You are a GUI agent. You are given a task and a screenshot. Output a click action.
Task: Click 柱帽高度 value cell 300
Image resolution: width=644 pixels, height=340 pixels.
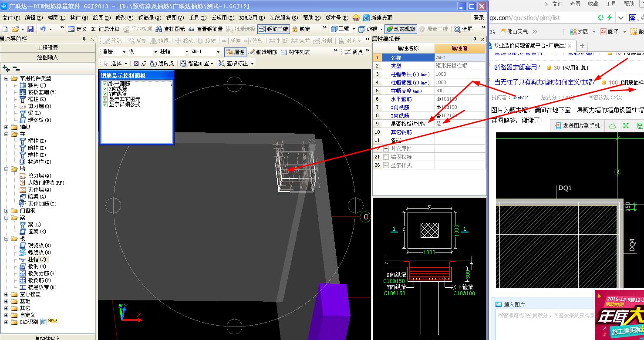point(460,91)
